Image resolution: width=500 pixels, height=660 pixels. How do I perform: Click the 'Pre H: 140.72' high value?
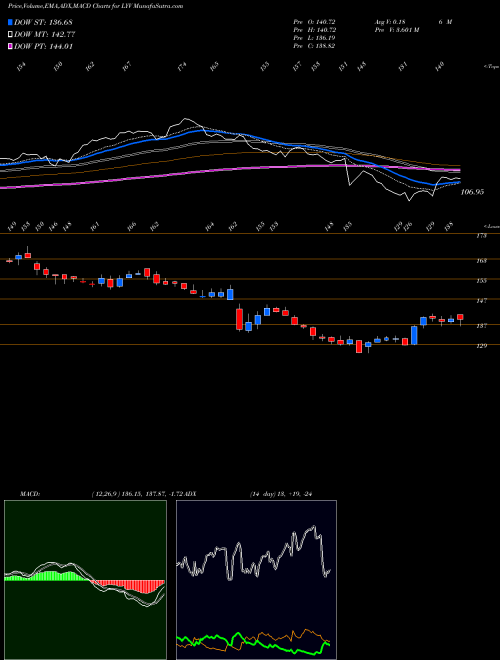[314, 30]
